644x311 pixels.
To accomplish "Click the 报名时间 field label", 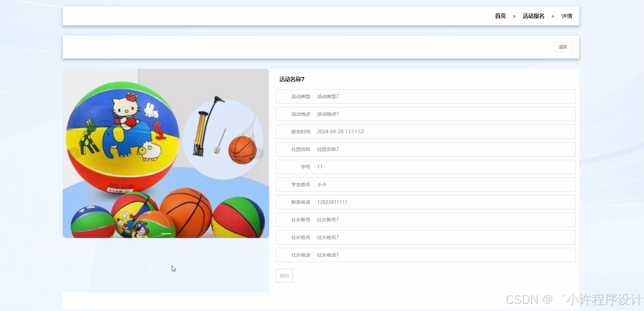I will [301, 132].
